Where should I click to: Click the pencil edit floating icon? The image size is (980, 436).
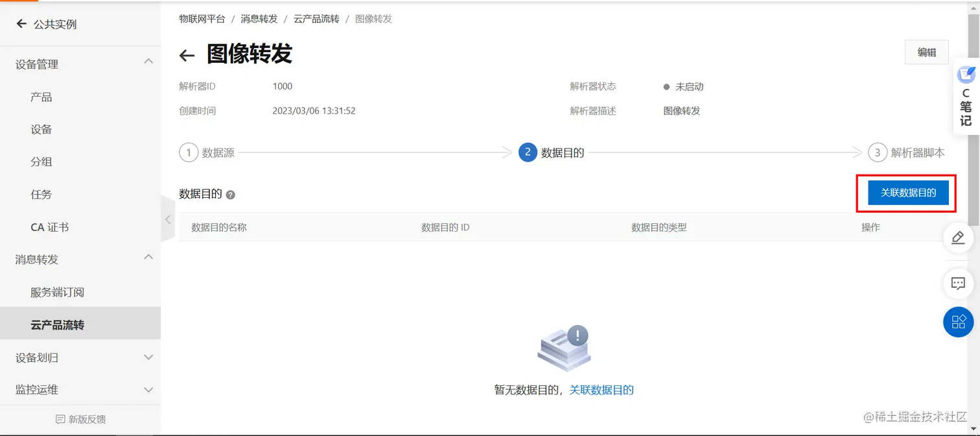[x=958, y=237]
